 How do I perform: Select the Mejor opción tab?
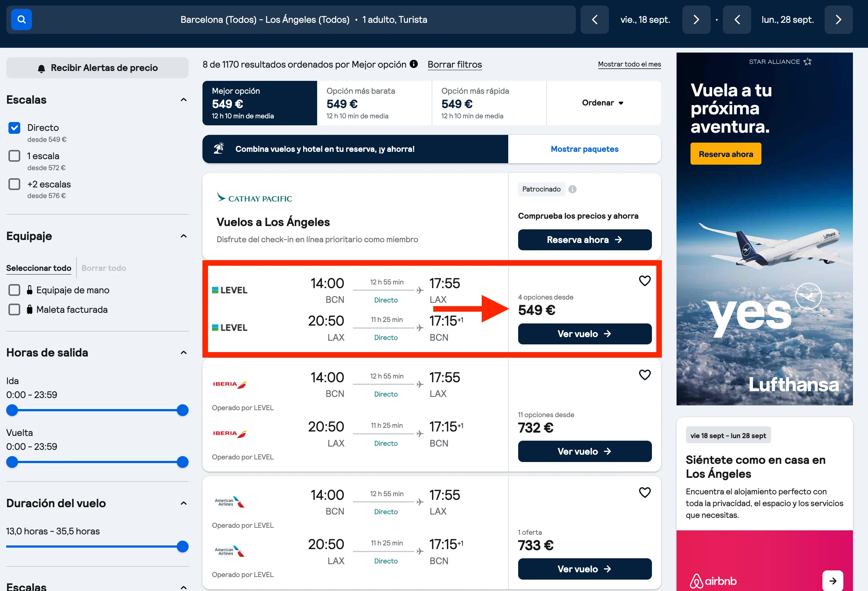pyautogui.click(x=259, y=103)
